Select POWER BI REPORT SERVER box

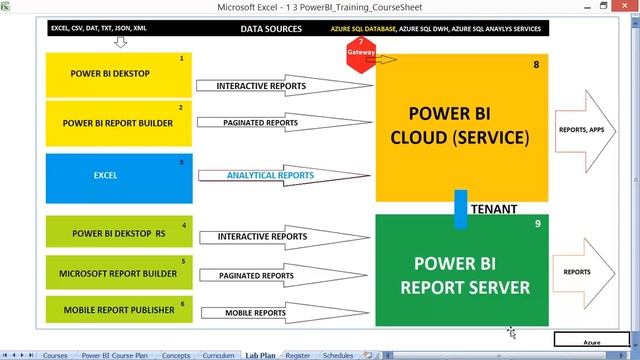[462, 270]
